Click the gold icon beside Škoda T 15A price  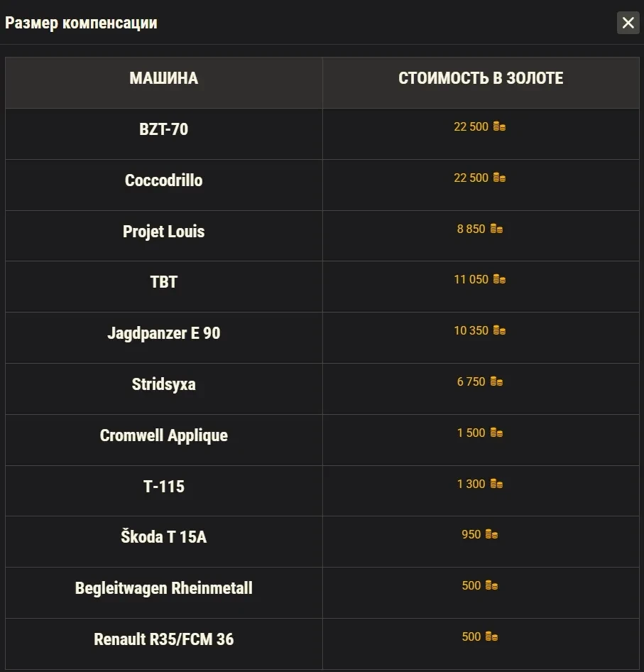[x=491, y=535]
